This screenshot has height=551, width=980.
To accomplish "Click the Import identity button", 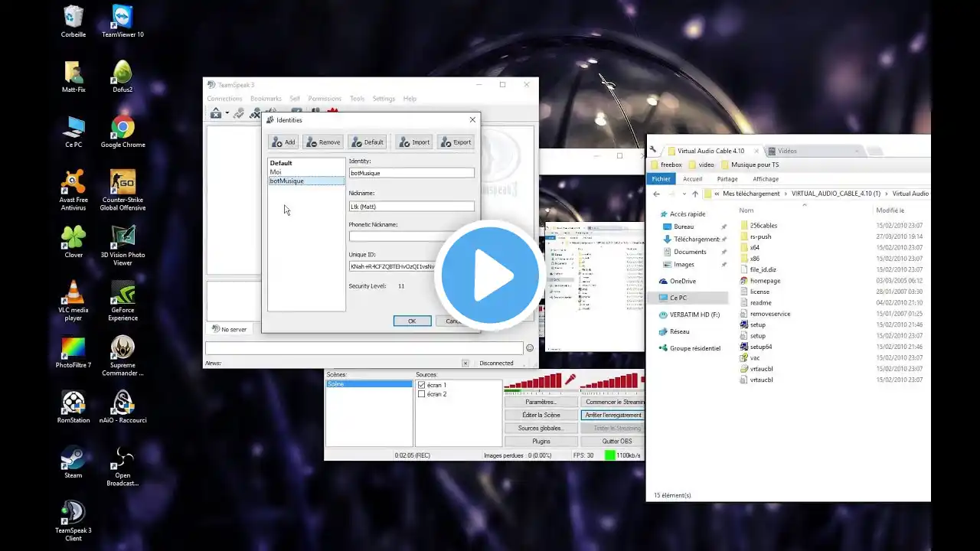I will tap(413, 142).
